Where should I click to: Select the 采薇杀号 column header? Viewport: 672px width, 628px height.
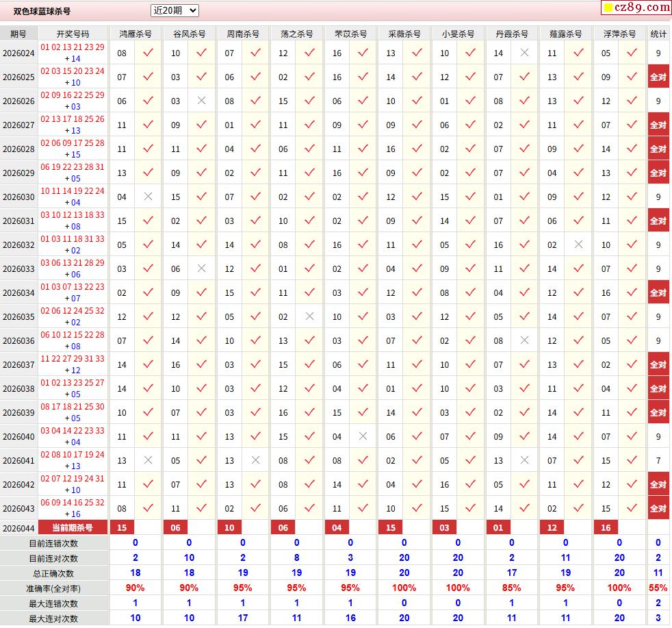click(x=404, y=34)
